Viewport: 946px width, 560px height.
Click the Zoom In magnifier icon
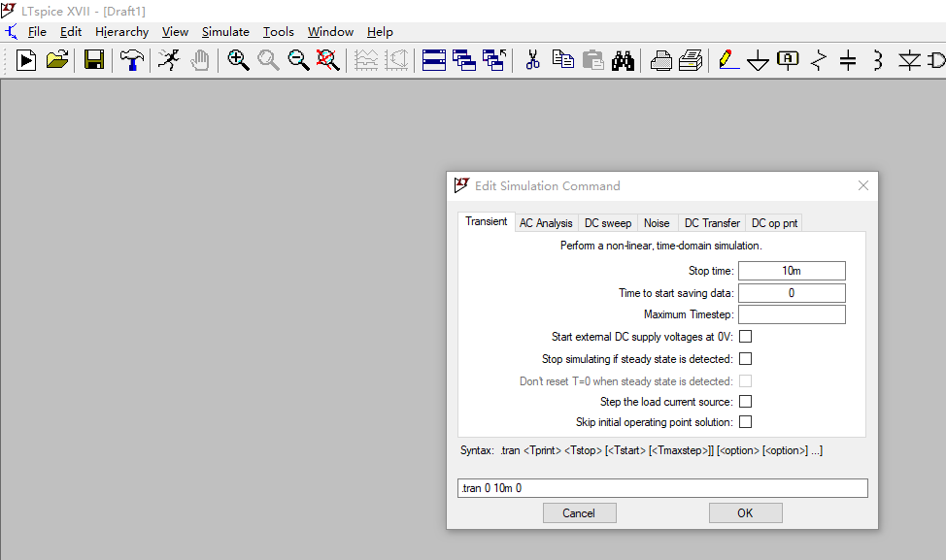pyautogui.click(x=238, y=60)
